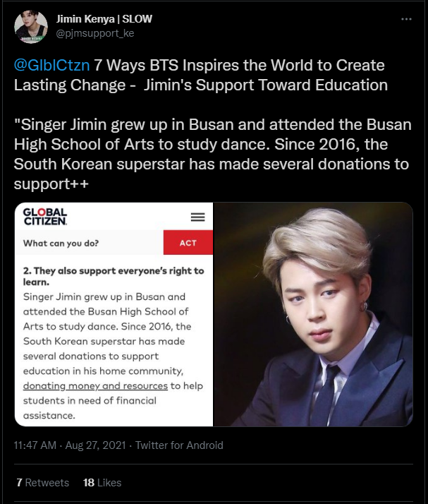This screenshot has height=504, width=428.
Task: Click the Jimin Kenya profile avatar
Action: click(x=31, y=26)
